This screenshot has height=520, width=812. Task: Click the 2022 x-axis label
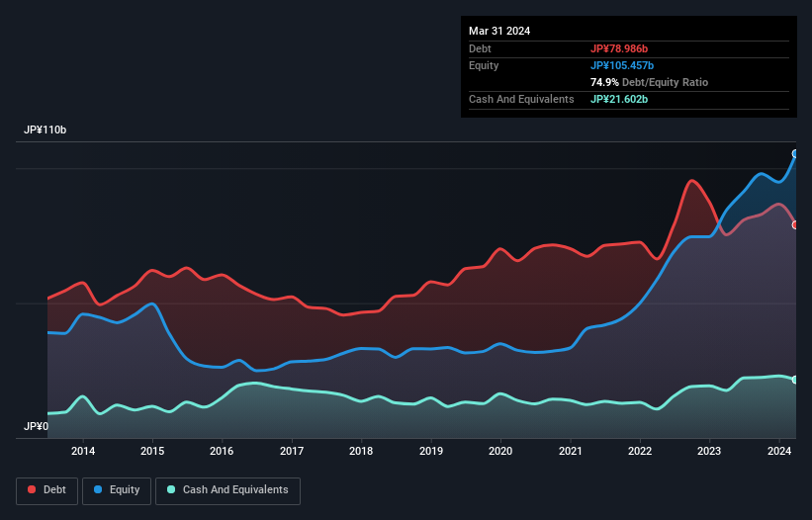[640, 451]
